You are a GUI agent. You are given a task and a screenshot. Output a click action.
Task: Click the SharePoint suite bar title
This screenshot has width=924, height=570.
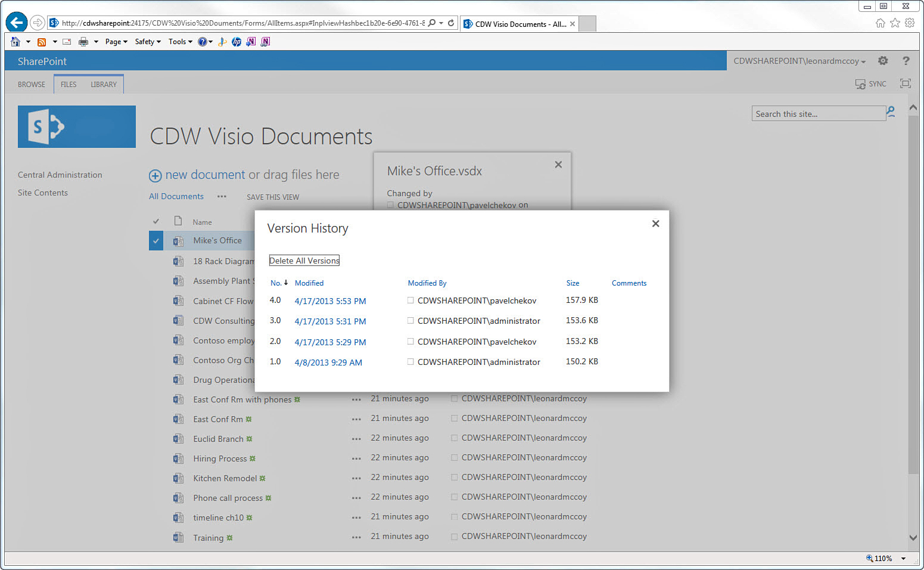click(42, 61)
